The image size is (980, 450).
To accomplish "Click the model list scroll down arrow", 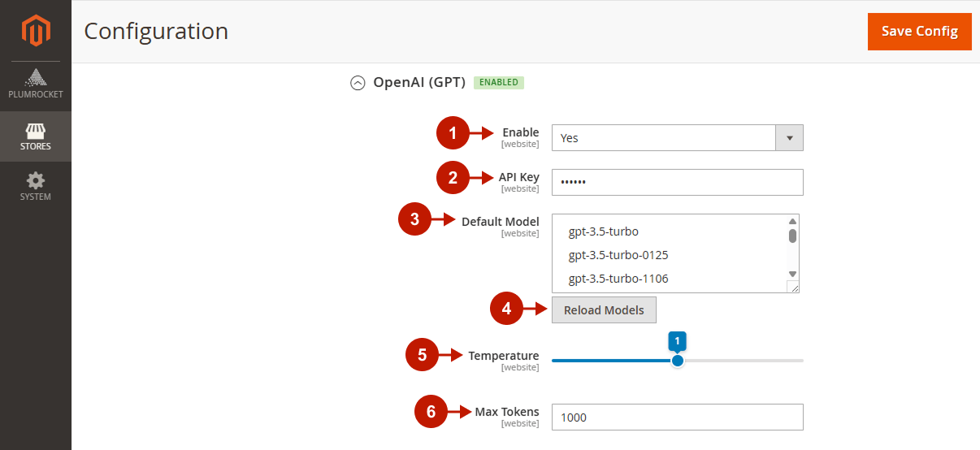I will [792, 275].
